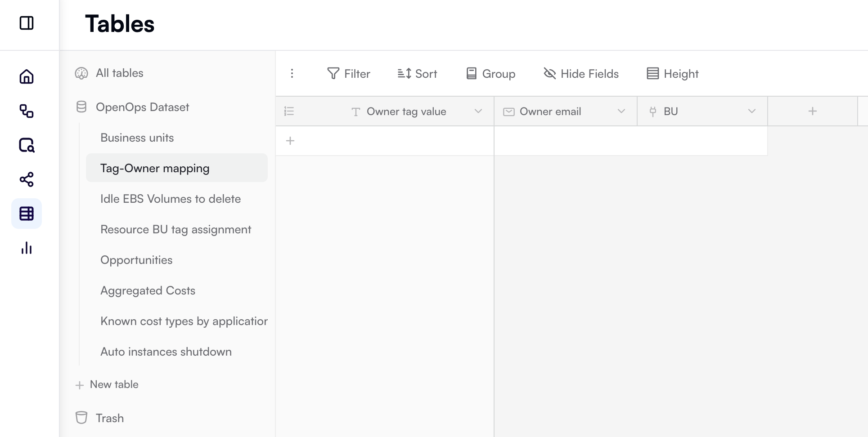Click the share icon in sidebar
Image resolution: width=868 pixels, height=437 pixels.
click(x=27, y=180)
